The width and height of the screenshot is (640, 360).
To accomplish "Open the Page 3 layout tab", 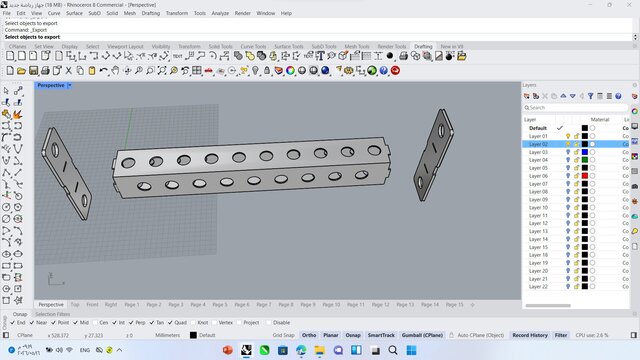I will 176,304.
